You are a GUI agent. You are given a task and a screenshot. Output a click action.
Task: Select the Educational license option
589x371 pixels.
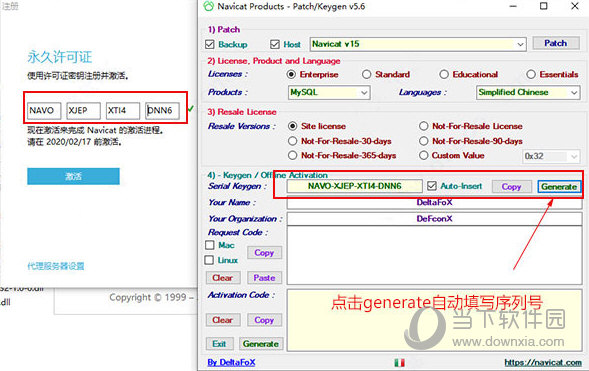[444, 74]
